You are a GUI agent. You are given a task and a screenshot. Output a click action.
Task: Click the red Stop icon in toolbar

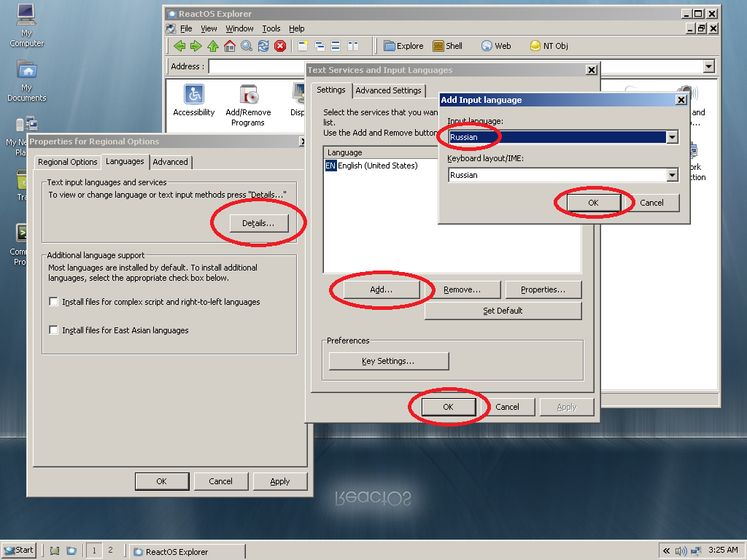280,46
